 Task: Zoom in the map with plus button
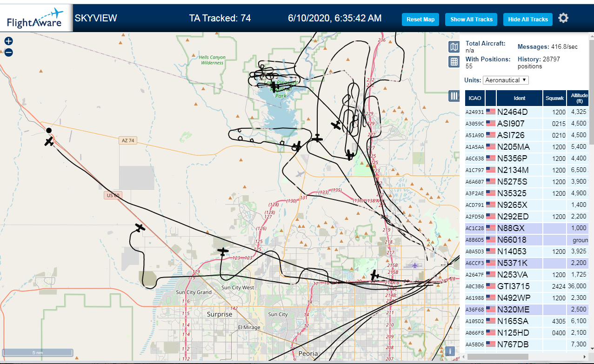(x=8, y=41)
